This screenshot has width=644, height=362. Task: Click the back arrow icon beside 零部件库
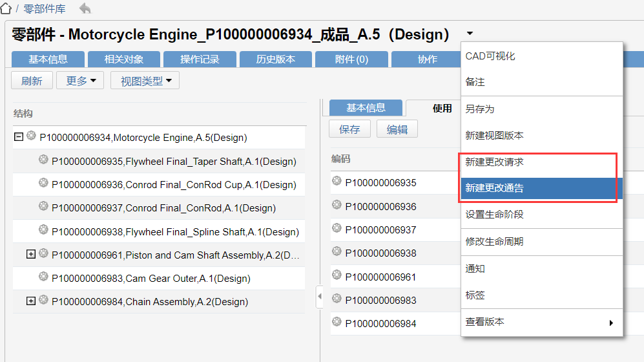(x=85, y=8)
